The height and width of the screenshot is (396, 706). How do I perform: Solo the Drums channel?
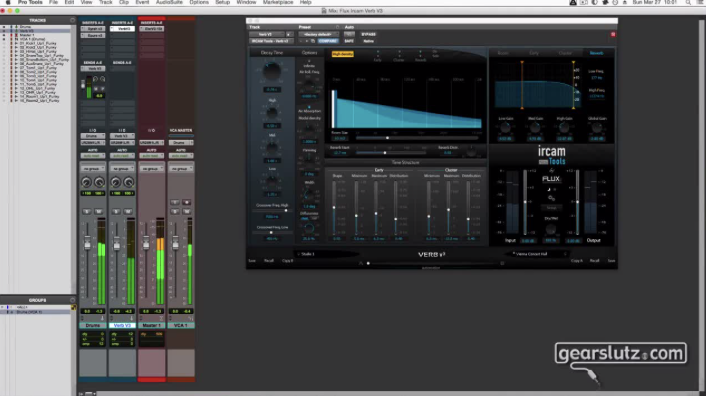click(87, 212)
